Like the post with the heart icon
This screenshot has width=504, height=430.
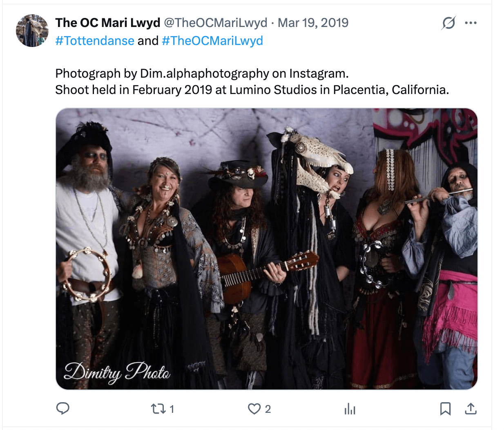point(254,408)
